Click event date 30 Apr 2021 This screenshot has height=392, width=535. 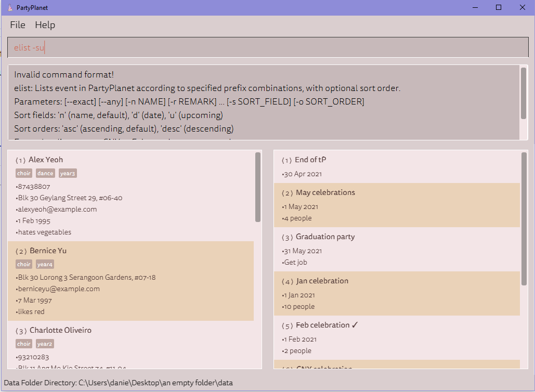point(302,174)
